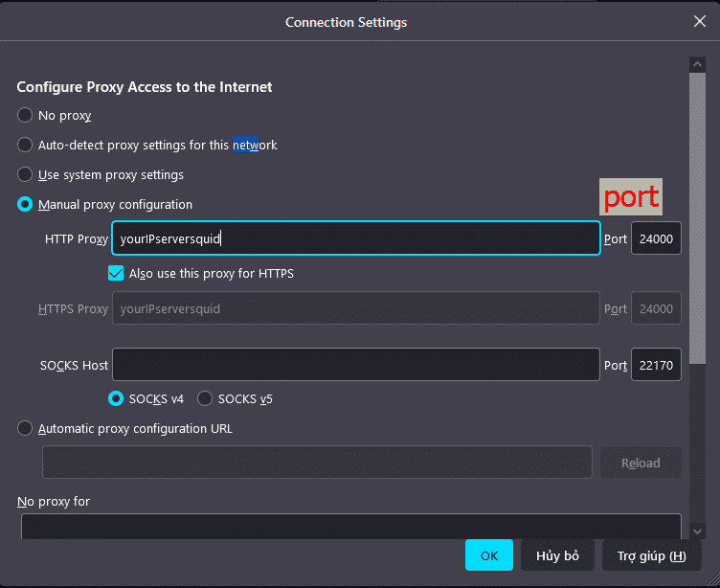Click the vertical scrollbar thumb
Image resolution: width=720 pixels, height=588 pixels.
coord(698,211)
